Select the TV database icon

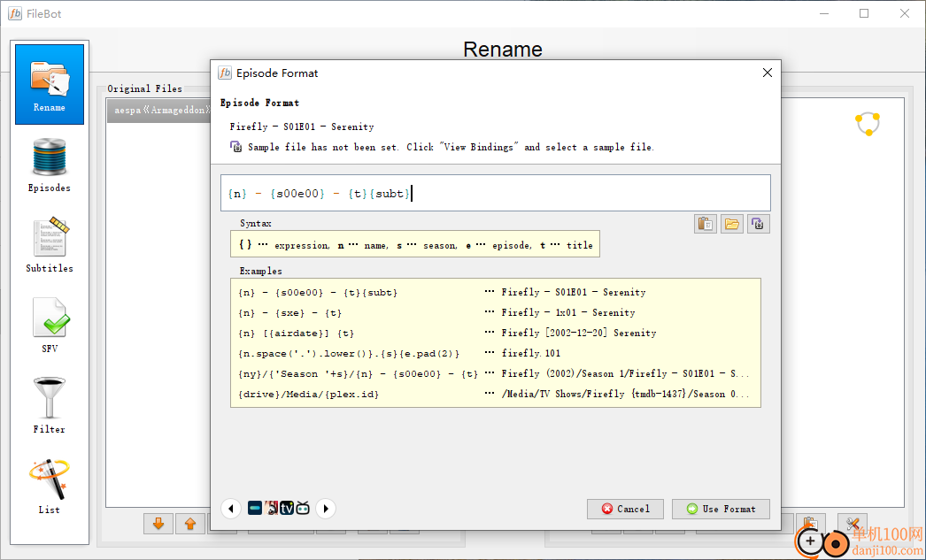287,508
